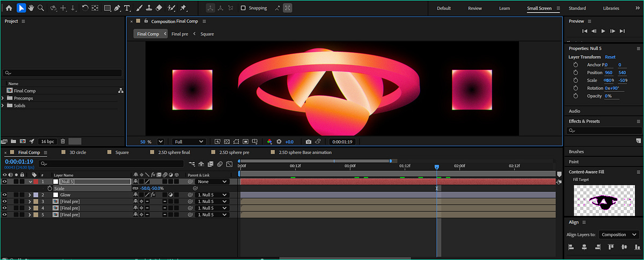644x260 pixels.
Task: Play the preview
Action: 603,31
